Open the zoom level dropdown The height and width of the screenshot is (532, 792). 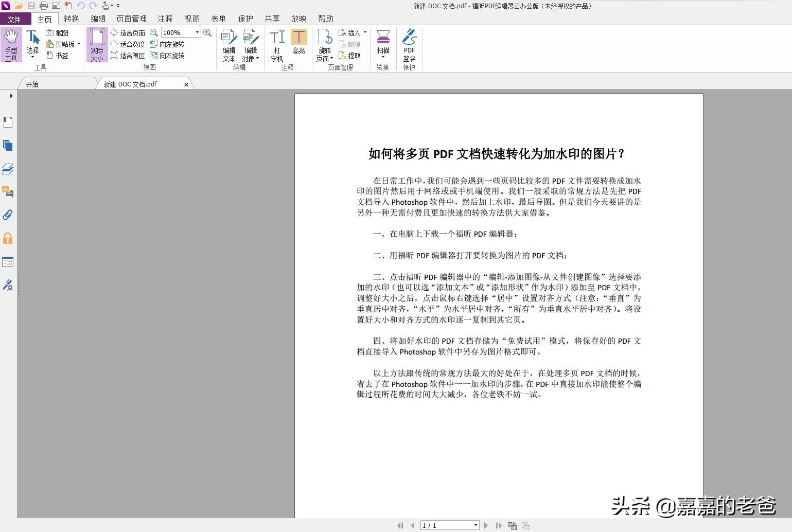(197, 32)
